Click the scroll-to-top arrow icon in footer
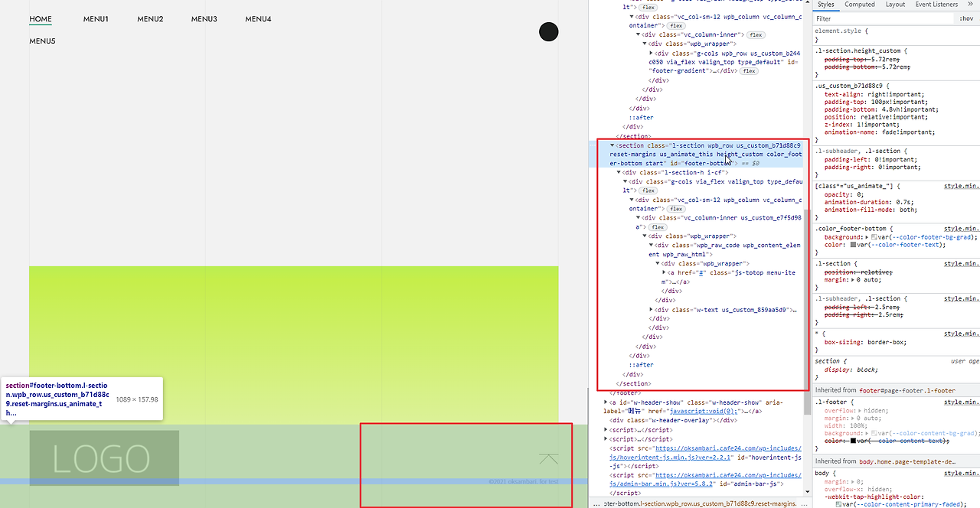 point(548,459)
